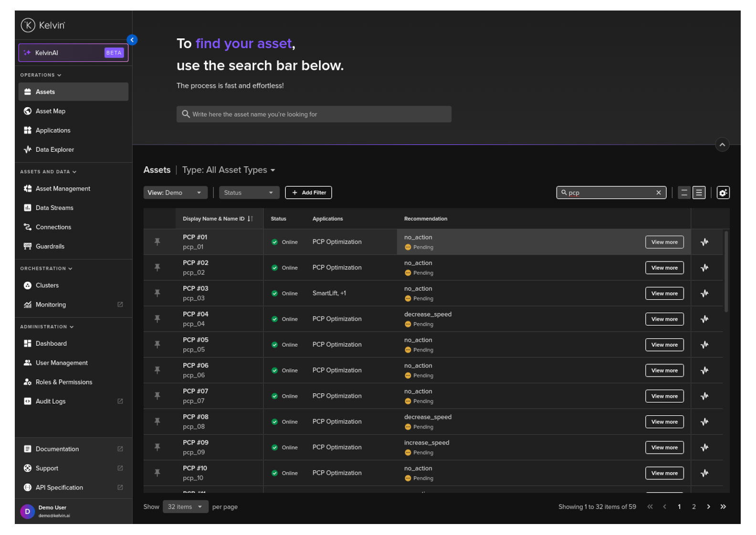This screenshot has height=535, width=756.
Task: Open KelvinAI beta assistant
Action: 73,53
